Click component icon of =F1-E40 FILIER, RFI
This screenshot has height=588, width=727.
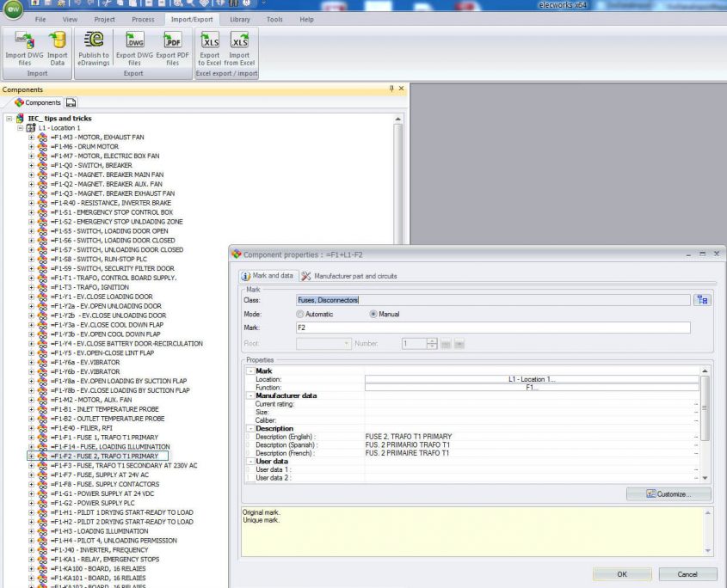(42, 428)
